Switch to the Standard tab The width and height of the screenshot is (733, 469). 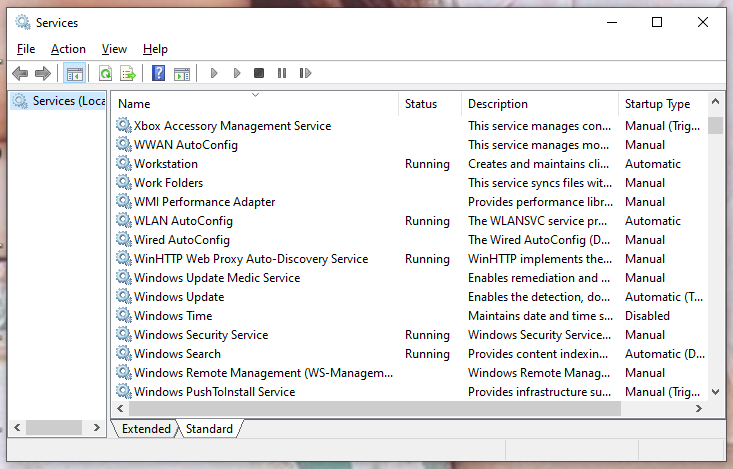tap(209, 429)
